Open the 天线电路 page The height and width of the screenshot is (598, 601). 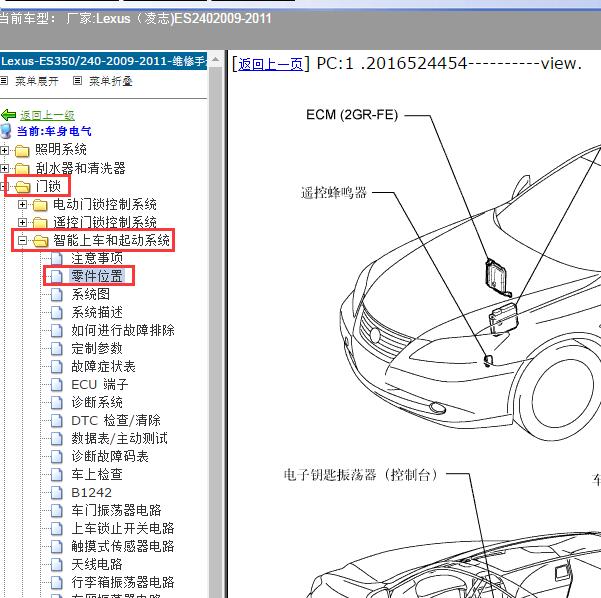[97, 564]
